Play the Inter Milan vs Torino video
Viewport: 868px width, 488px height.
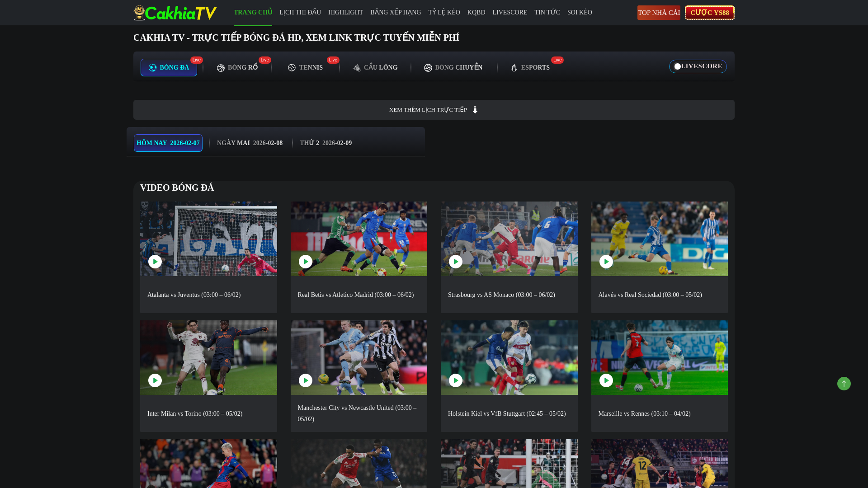coord(155,380)
